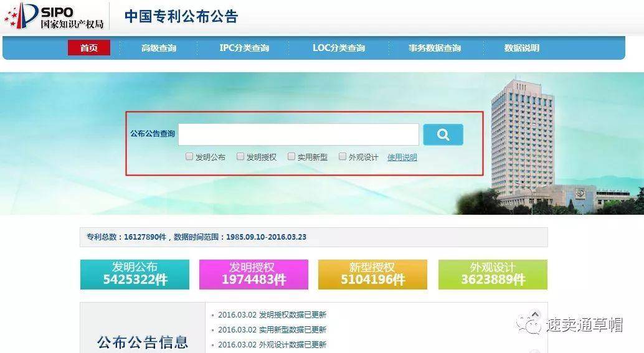Open 高级查询 menu item
Screen dimensions: 644x353
(x=159, y=48)
